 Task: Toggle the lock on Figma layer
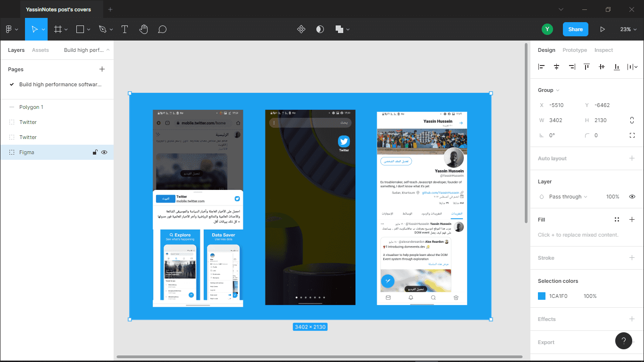click(95, 152)
